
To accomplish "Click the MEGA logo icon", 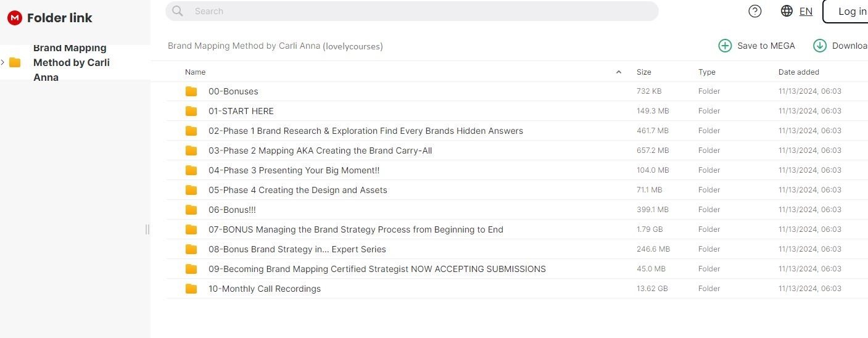I will [15, 18].
